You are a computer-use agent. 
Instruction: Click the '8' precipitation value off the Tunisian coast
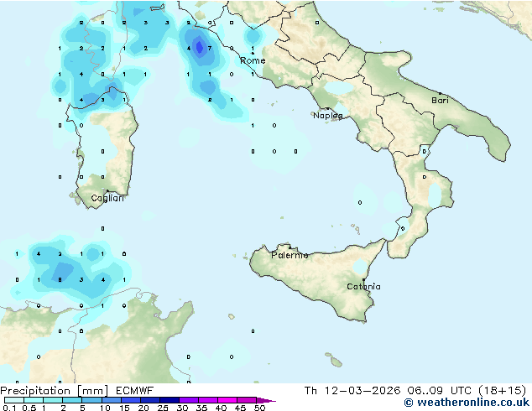click(60, 280)
